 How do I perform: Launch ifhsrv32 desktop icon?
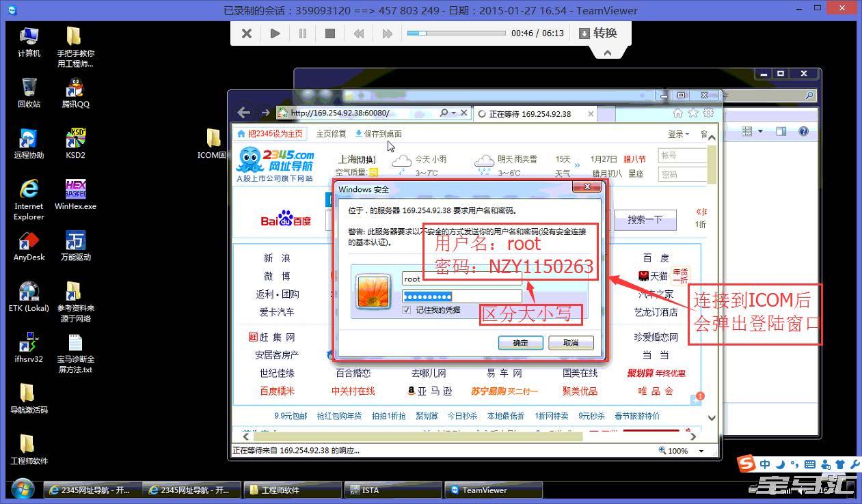(29, 348)
